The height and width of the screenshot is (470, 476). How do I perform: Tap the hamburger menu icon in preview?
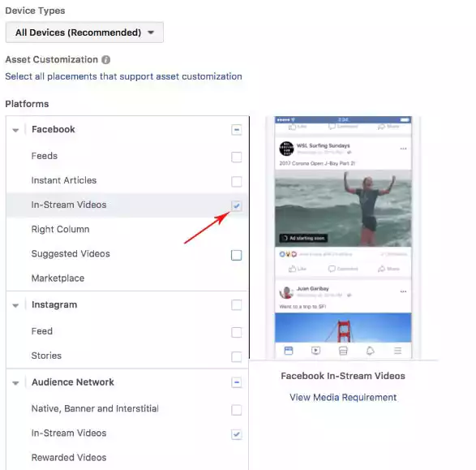(397, 351)
